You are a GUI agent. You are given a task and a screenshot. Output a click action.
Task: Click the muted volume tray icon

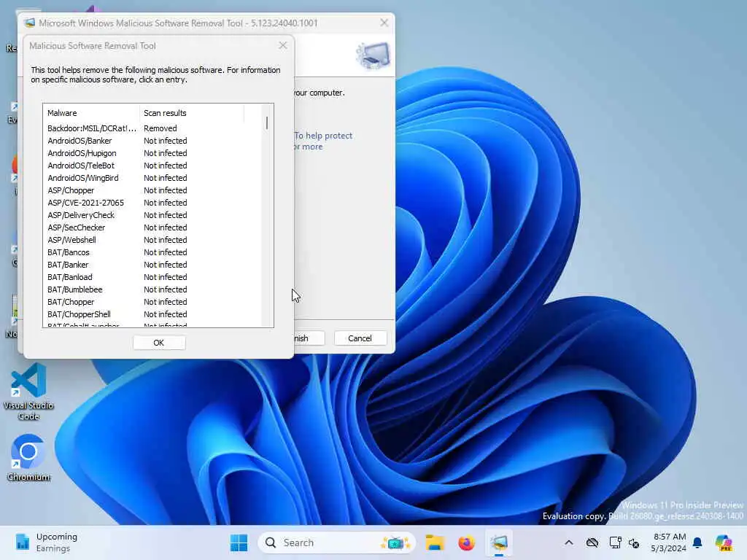634,542
